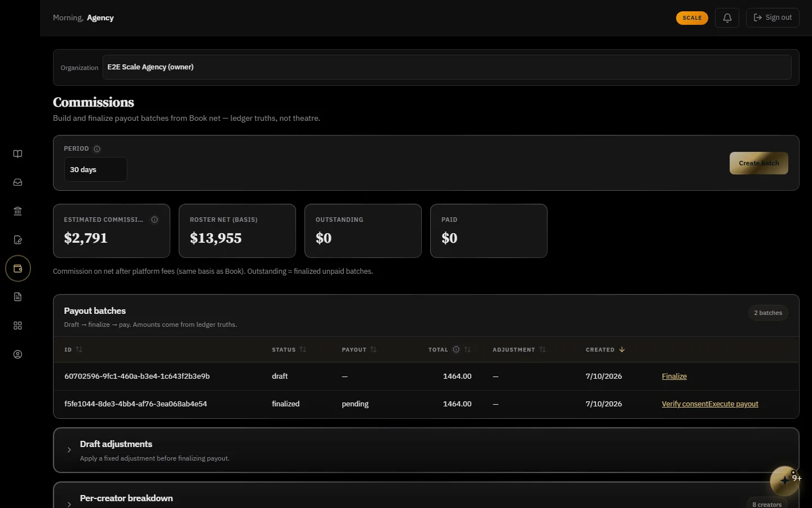Click the finalized status cell
The image size is (812, 508).
tap(286, 404)
